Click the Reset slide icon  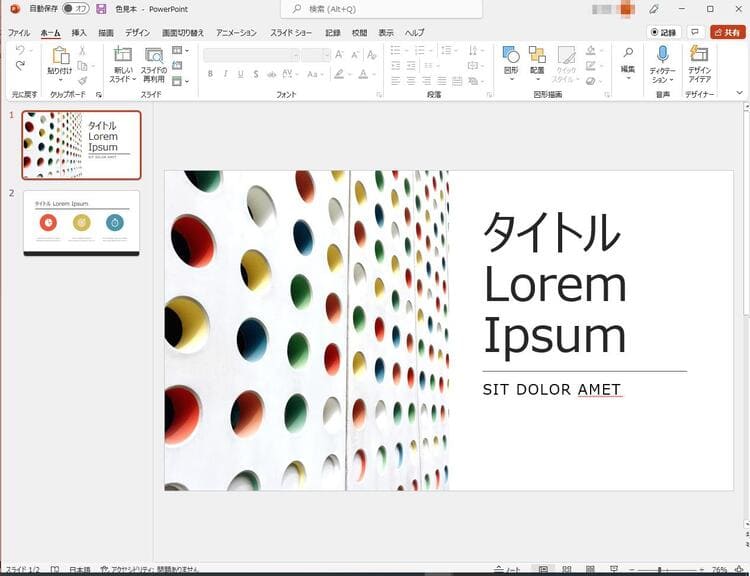point(177,66)
